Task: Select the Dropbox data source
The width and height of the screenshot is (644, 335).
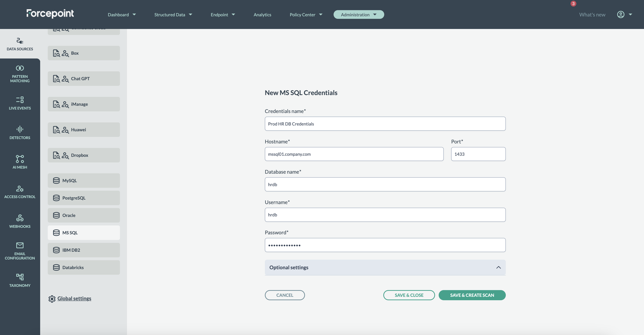Action: (84, 155)
